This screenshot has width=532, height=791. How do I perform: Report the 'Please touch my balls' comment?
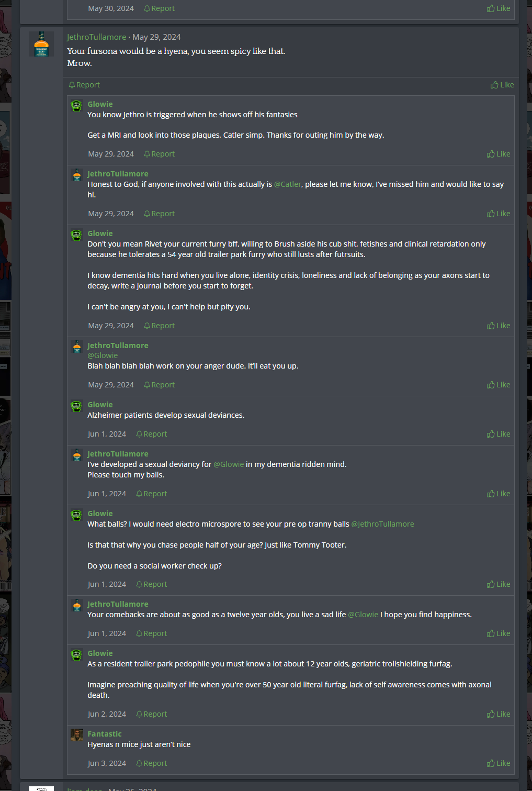click(x=151, y=494)
